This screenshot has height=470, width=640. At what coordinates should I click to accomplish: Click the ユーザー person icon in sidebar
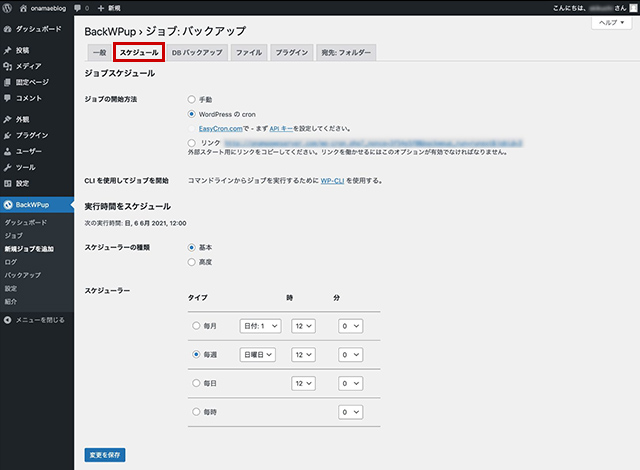[x=7, y=151]
